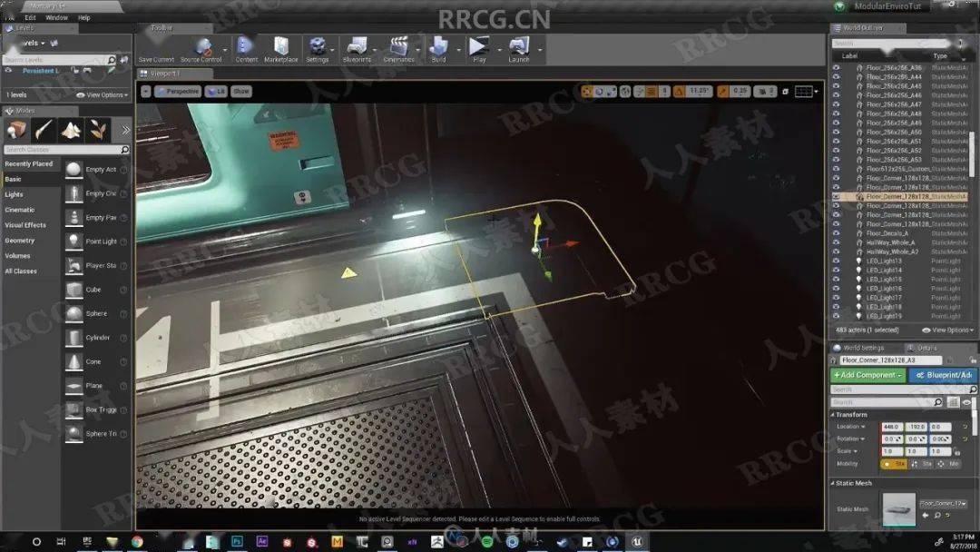The width and height of the screenshot is (980, 552).
Task: Toggle scale snapping icon
Action: click(723, 92)
